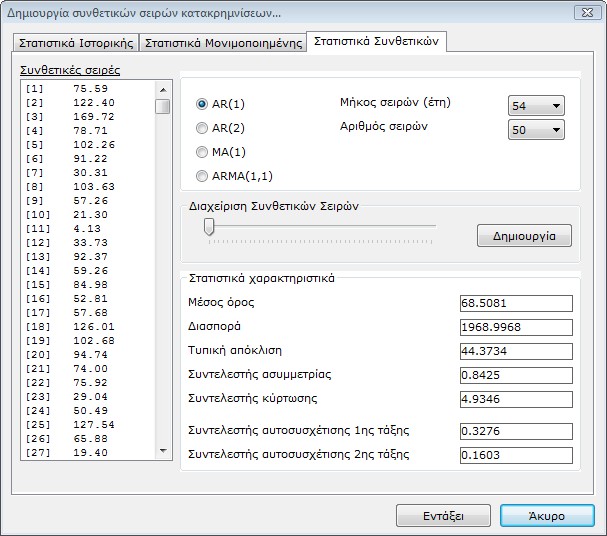Click the synthetic series slider handle
607x536 pixels.
[209, 227]
